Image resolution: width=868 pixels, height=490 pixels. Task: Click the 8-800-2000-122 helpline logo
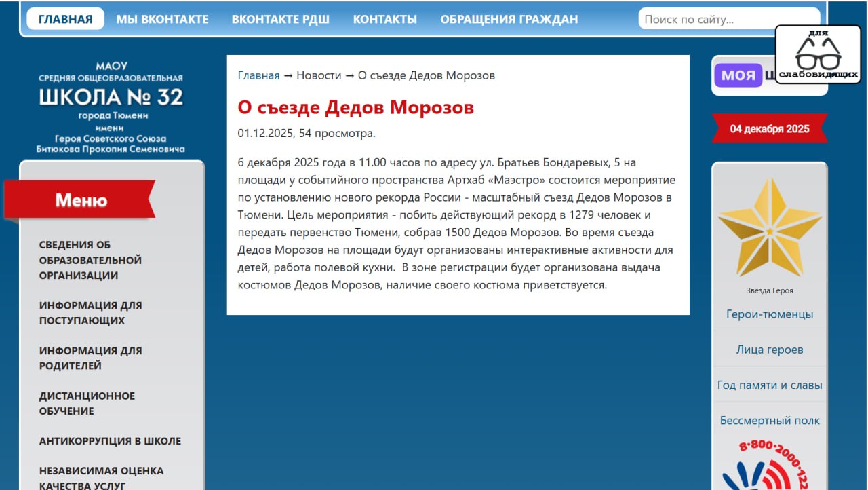(770, 466)
